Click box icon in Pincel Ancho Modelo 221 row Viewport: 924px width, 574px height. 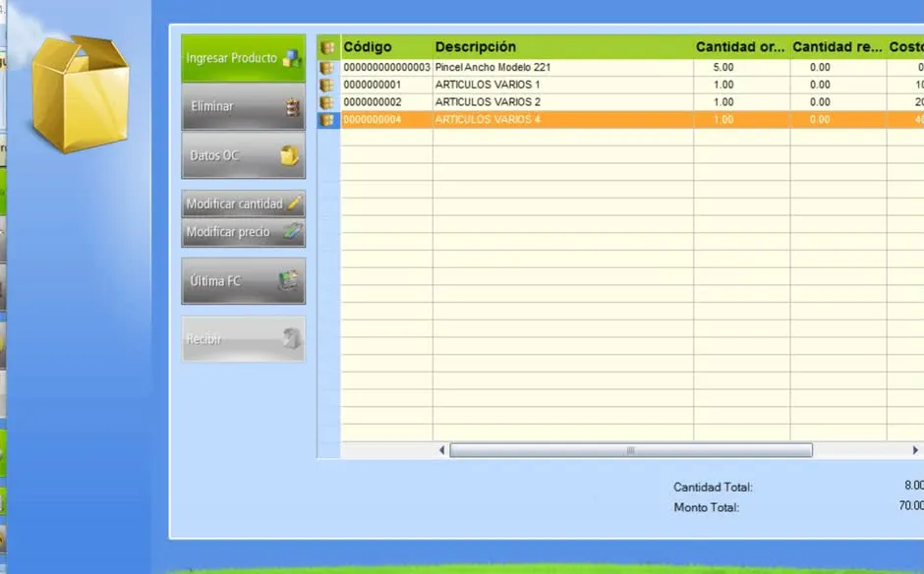[327, 68]
